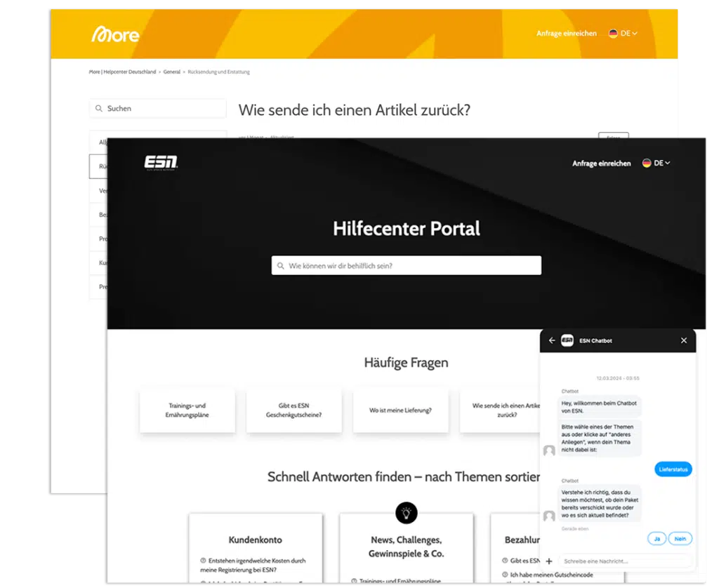719x588 pixels.
Task: Click chatbot avatar beside 'Verstehe ich richtig' message
Action: pos(549,516)
